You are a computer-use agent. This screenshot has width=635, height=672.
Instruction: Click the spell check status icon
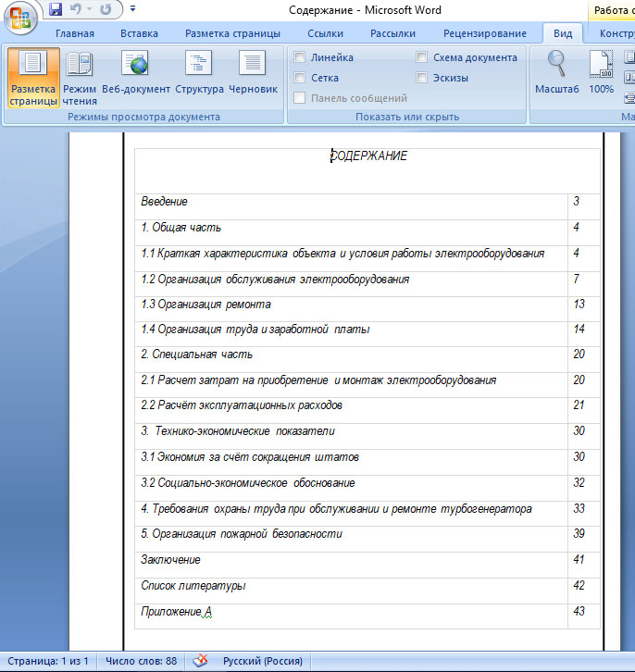200,661
